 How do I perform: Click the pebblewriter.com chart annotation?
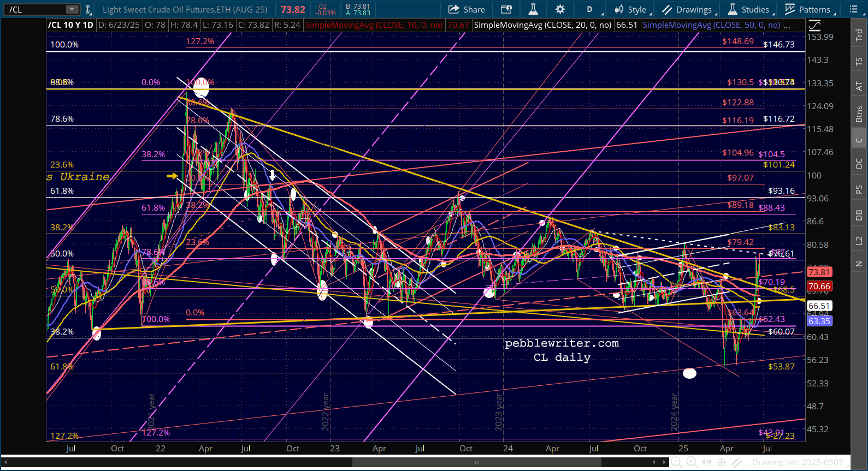coord(562,343)
